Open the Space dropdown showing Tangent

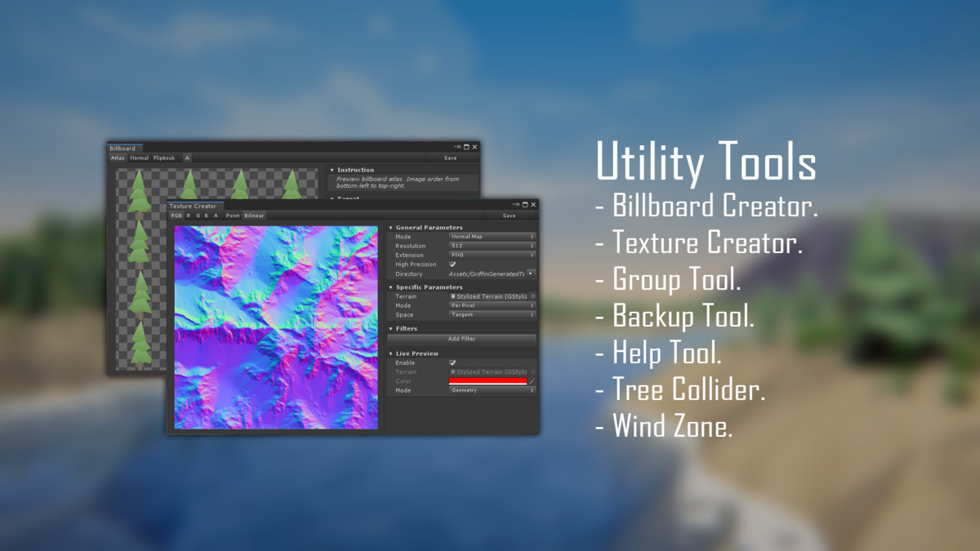[x=492, y=314]
